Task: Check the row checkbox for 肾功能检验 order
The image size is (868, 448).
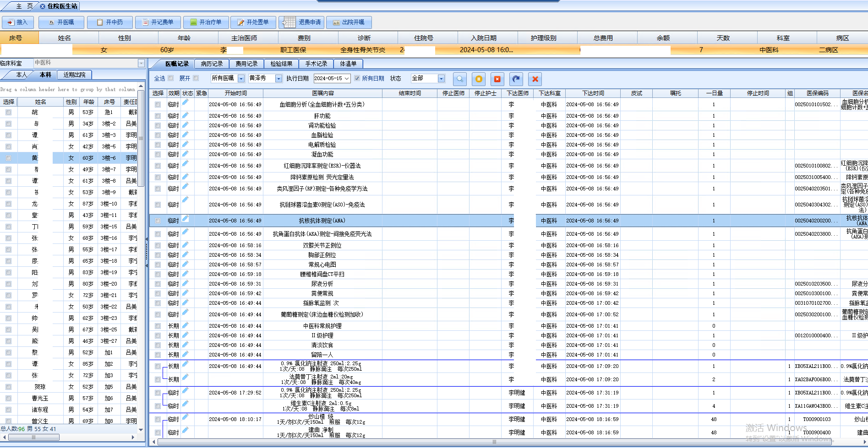Action: (x=158, y=125)
